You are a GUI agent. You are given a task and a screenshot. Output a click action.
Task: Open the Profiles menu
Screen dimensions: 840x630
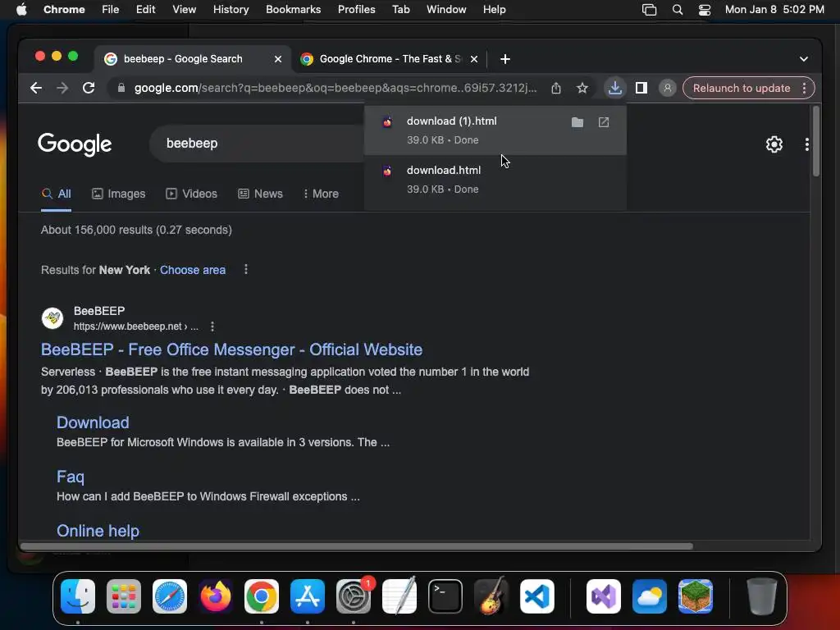[x=356, y=10]
